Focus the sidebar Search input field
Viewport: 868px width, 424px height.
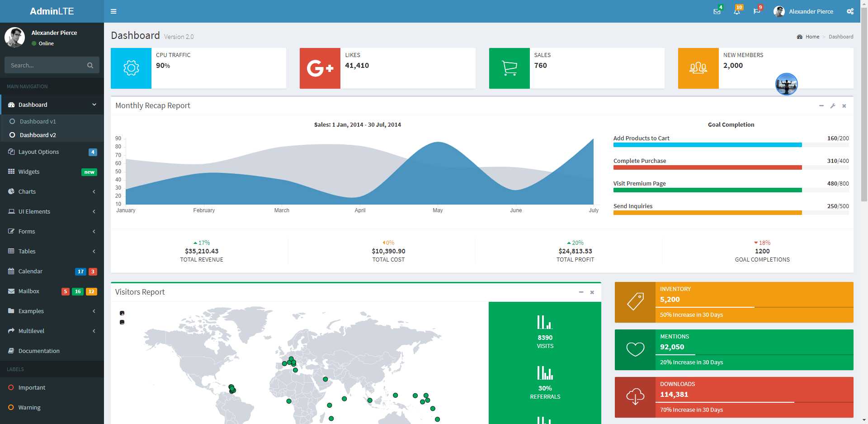[x=44, y=65]
